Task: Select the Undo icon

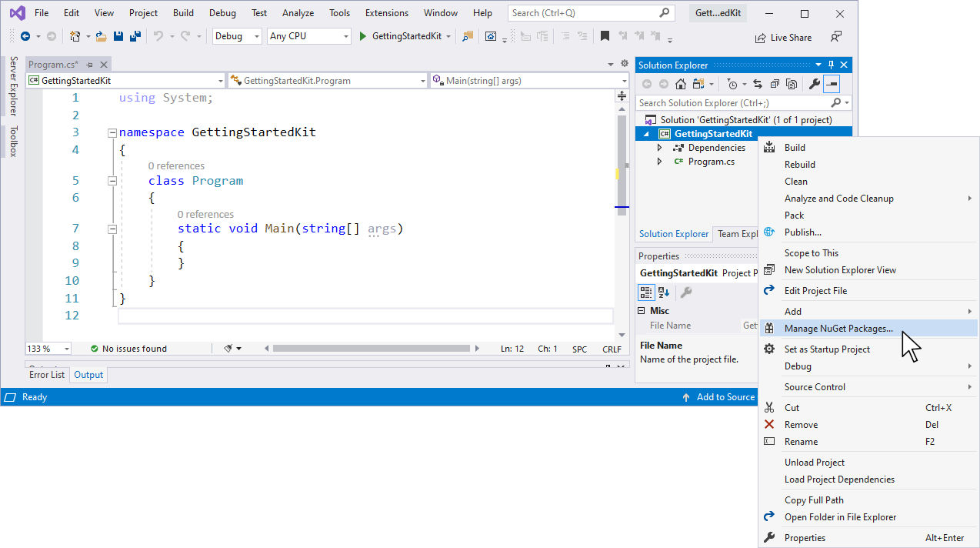Action: click(x=159, y=35)
